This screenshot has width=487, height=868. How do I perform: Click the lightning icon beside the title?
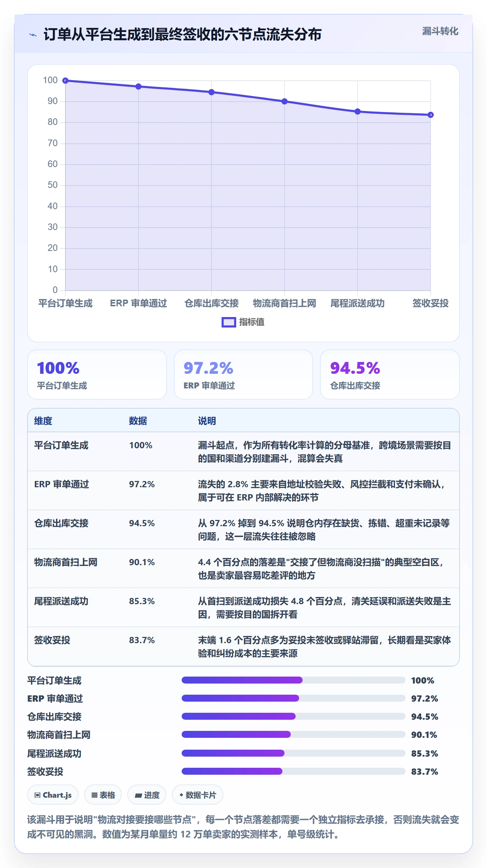[33, 35]
